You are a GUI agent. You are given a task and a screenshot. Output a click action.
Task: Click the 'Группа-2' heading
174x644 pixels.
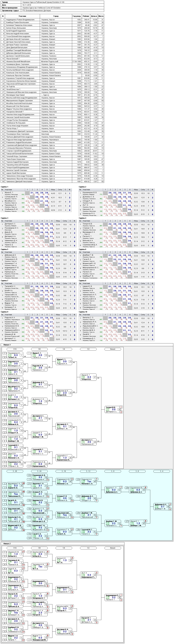[82, 187]
